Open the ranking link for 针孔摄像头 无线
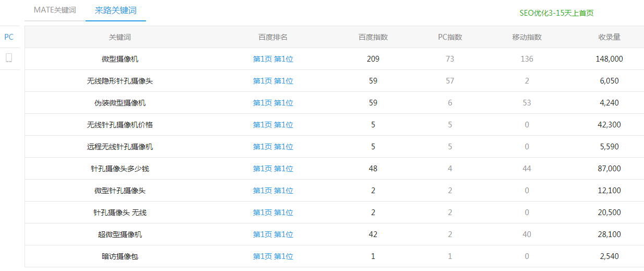 click(x=273, y=213)
